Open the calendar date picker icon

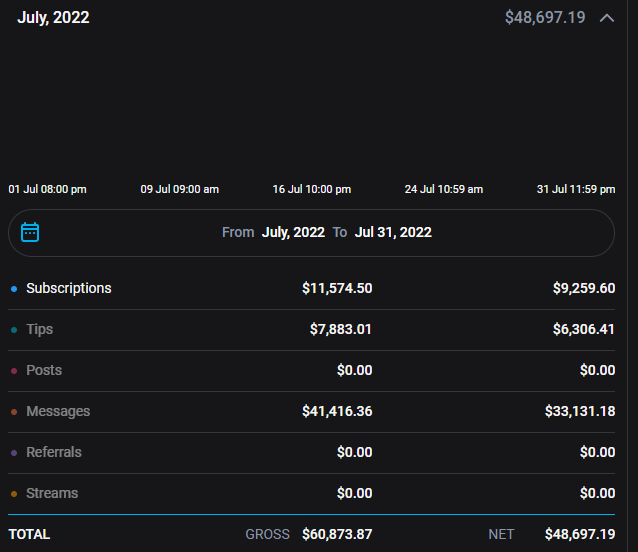(30, 232)
